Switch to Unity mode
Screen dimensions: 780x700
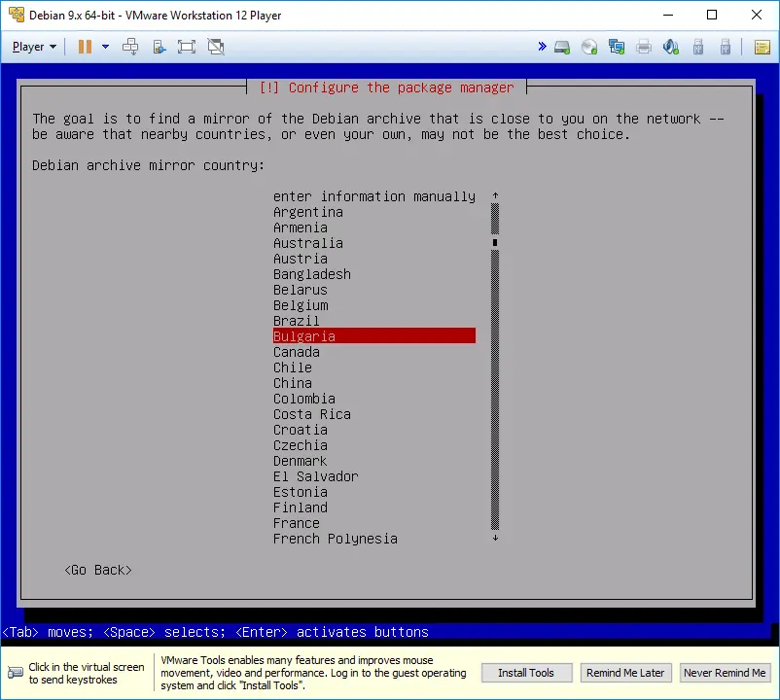coord(216,47)
